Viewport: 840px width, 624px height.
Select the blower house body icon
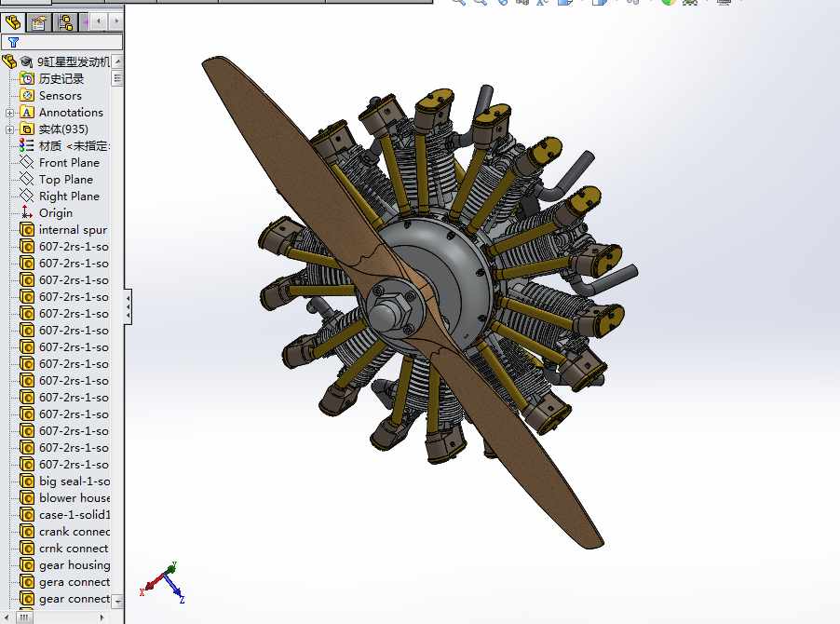27,498
